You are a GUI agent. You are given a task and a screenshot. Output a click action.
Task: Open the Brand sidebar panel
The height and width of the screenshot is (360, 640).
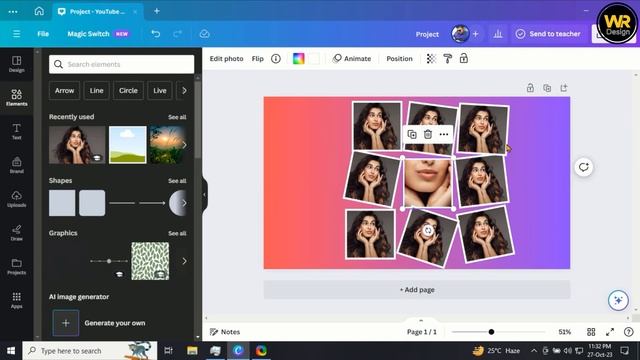coord(16,165)
